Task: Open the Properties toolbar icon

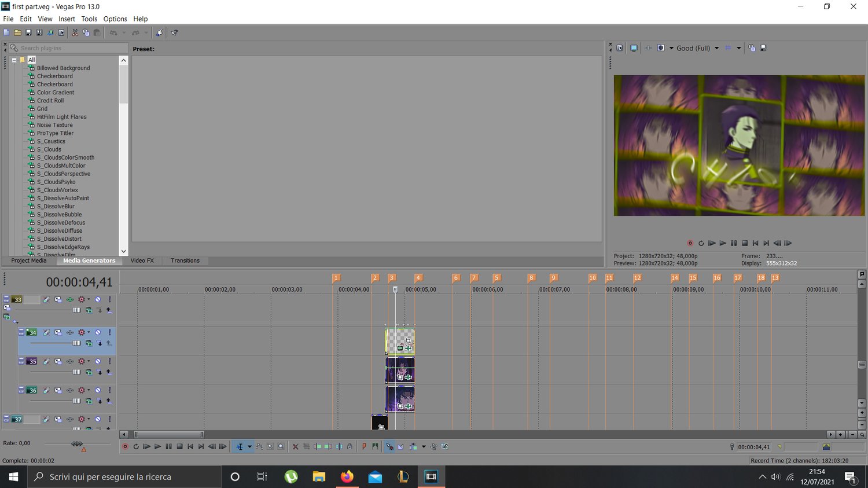Action: coord(61,33)
